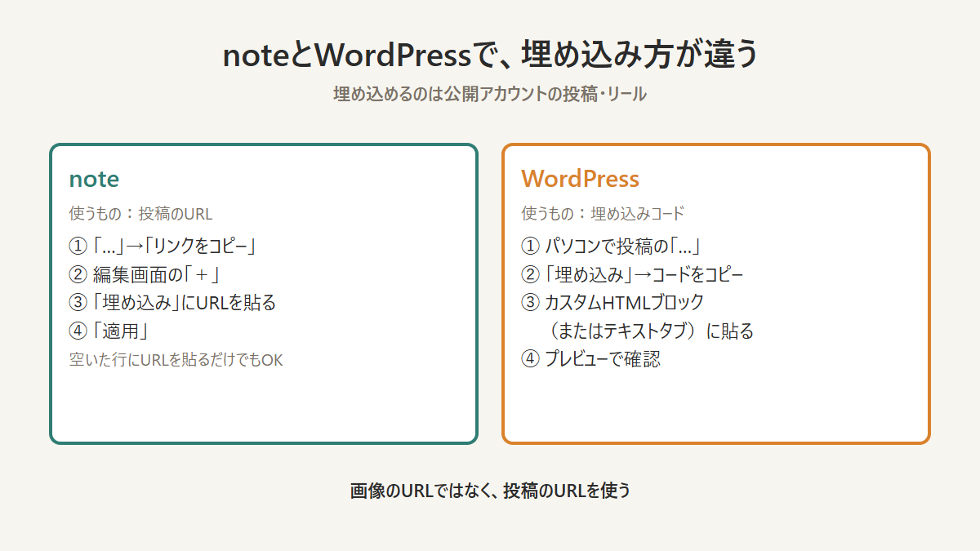Click note step '② 編集画面の「＋」'
The image size is (980, 551).
[146, 274]
